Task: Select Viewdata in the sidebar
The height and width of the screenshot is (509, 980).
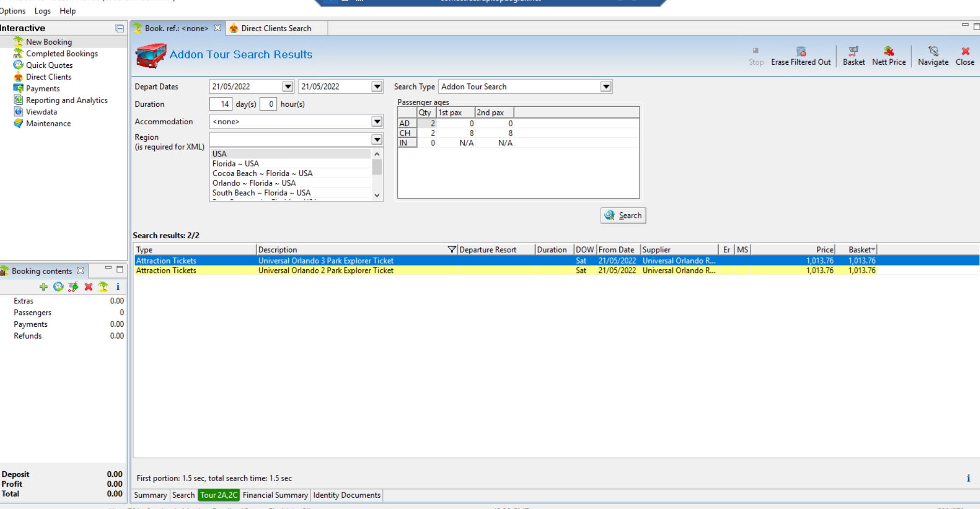Action: (x=41, y=112)
